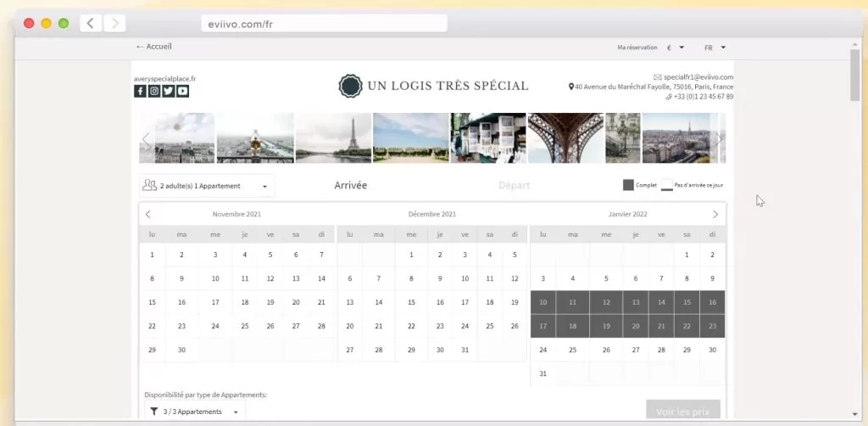Select November 12 in the calendar
This screenshot has width=868, height=426.
coord(270,278)
